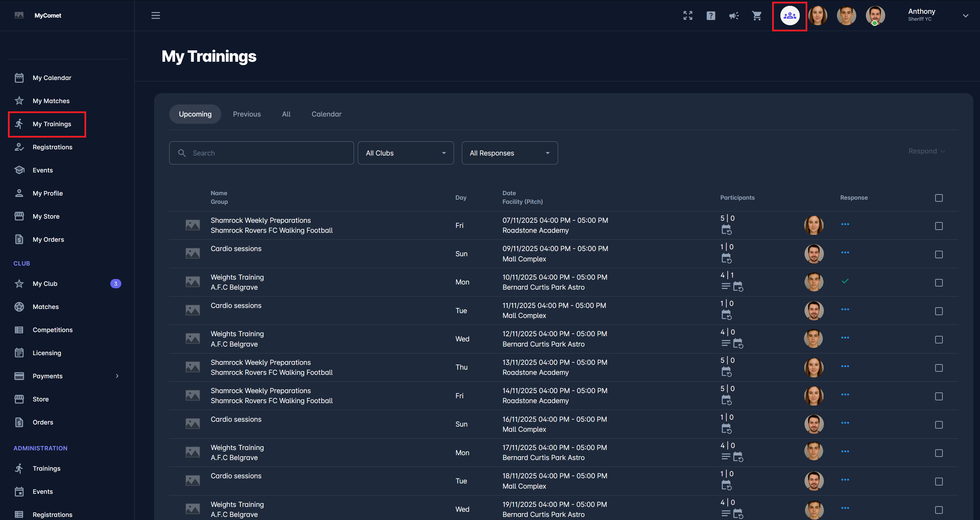
Task: Click the announcements megaphone icon
Action: point(734,16)
